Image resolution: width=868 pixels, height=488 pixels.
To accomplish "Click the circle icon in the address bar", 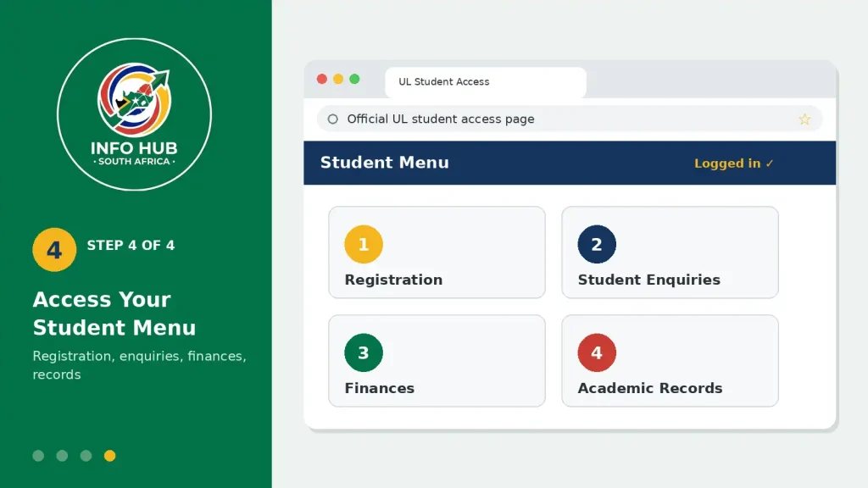I will pos(332,119).
